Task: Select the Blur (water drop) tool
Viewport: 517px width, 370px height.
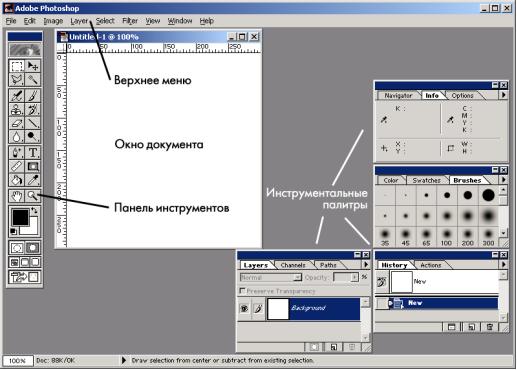Action: pyautogui.click(x=17, y=136)
